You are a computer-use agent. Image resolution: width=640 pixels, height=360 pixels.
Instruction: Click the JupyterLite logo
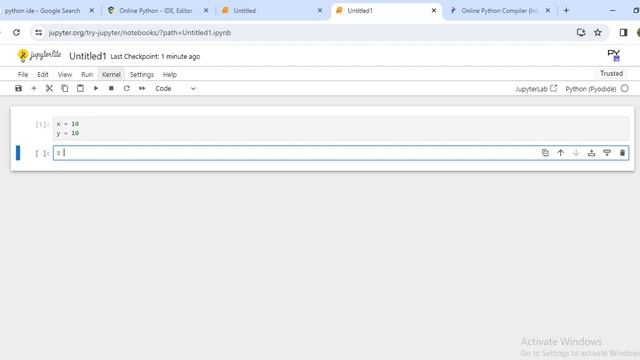(x=39, y=55)
